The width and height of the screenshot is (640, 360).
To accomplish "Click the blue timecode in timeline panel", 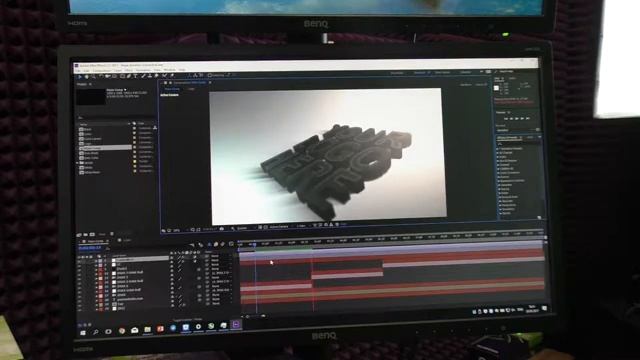I will pyautogui.click(x=89, y=248).
